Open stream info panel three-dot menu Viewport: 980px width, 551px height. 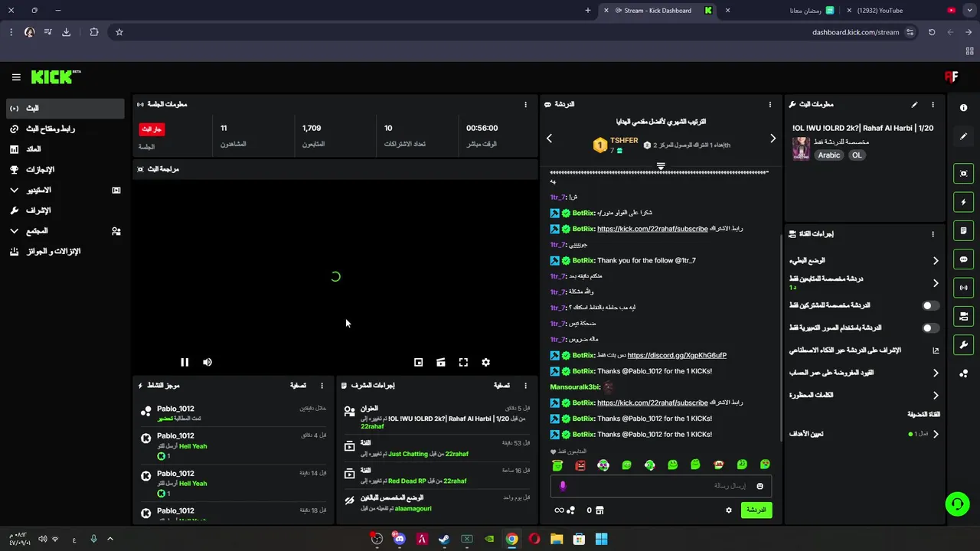pyautogui.click(x=933, y=105)
